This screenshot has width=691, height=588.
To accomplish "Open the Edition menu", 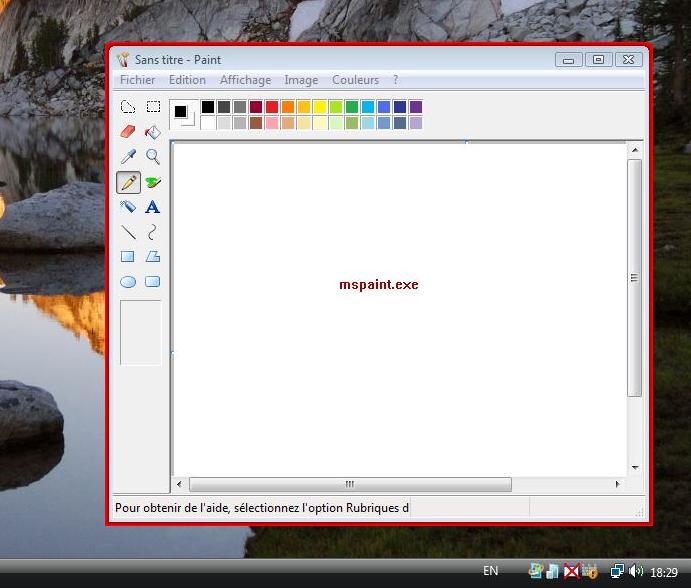I will 187,80.
